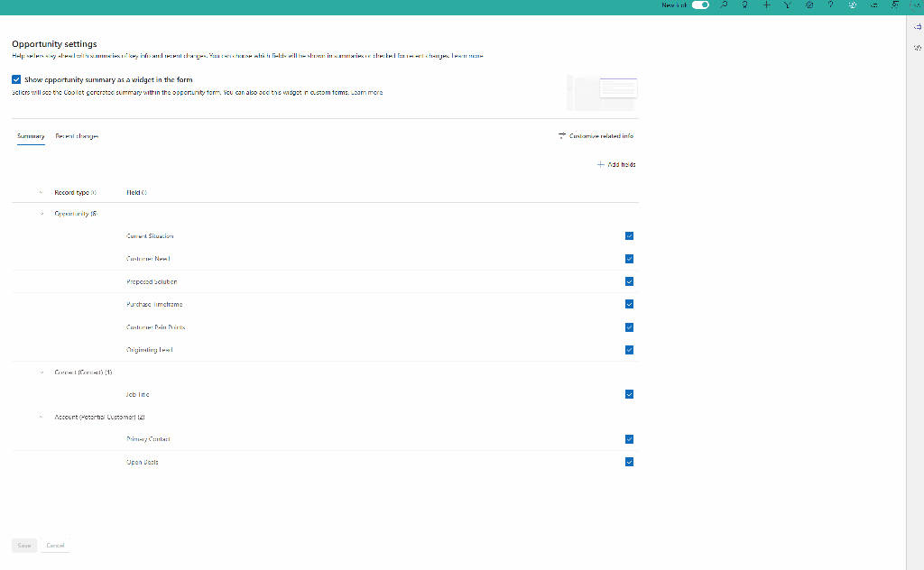Click the Cancel button
This screenshot has height=570, width=924.
tap(55, 546)
